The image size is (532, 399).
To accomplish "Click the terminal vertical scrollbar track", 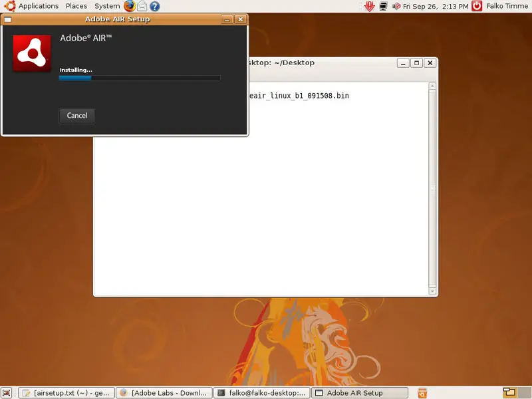I will pos(432,189).
